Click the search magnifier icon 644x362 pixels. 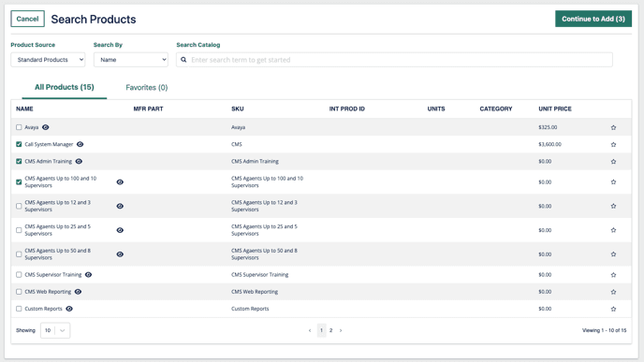[183, 60]
